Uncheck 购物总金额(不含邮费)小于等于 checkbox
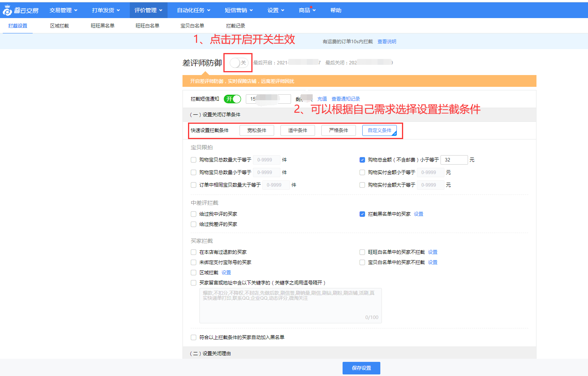Image resolution: width=588 pixels, height=376 pixels. [362, 160]
